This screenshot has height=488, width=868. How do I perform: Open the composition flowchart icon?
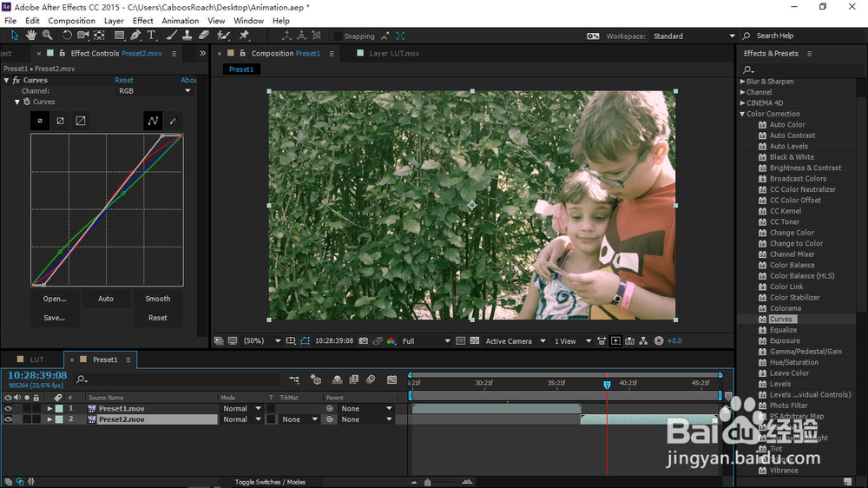(x=643, y=341)
